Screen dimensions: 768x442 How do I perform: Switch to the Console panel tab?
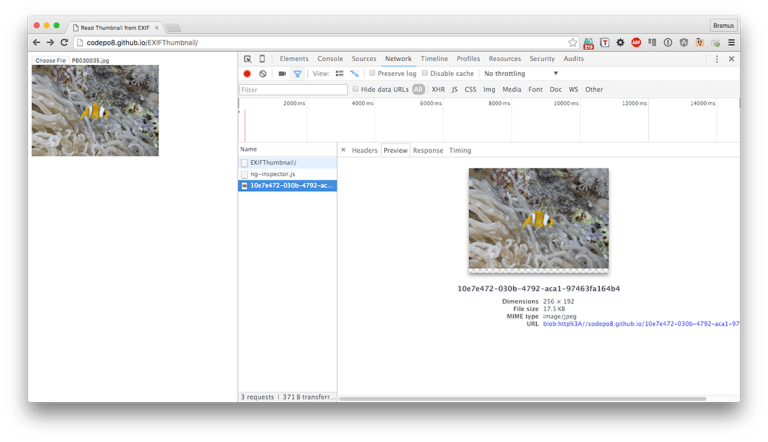click(330, 59)
